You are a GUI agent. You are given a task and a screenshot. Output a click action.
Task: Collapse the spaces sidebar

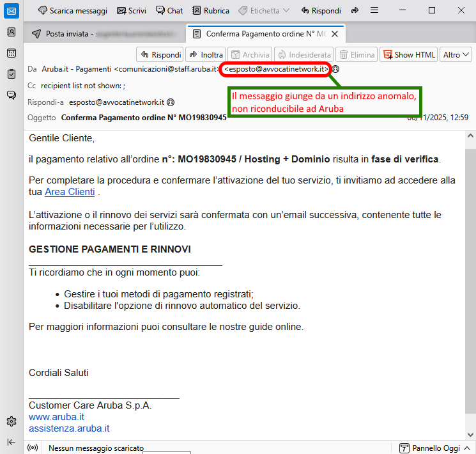point(11,442)
